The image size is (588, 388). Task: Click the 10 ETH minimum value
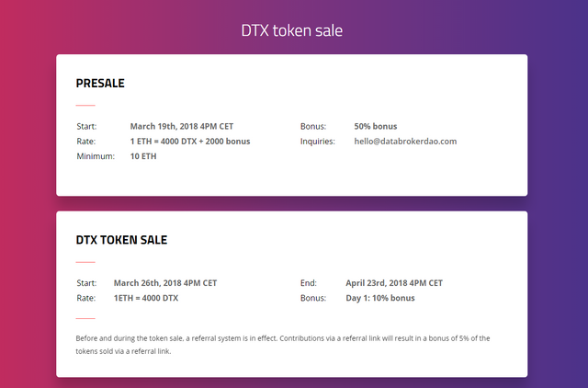(x=143, y=156)
